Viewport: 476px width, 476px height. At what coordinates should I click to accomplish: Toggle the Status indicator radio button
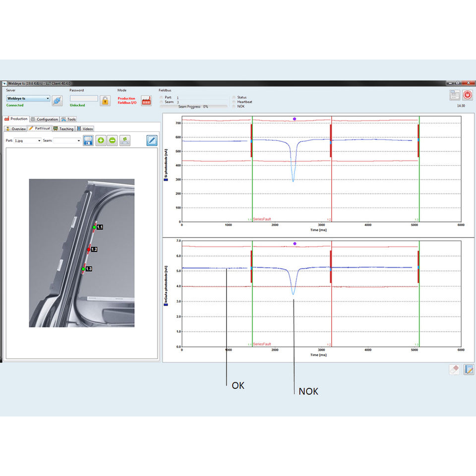click(x=234, y=98)
